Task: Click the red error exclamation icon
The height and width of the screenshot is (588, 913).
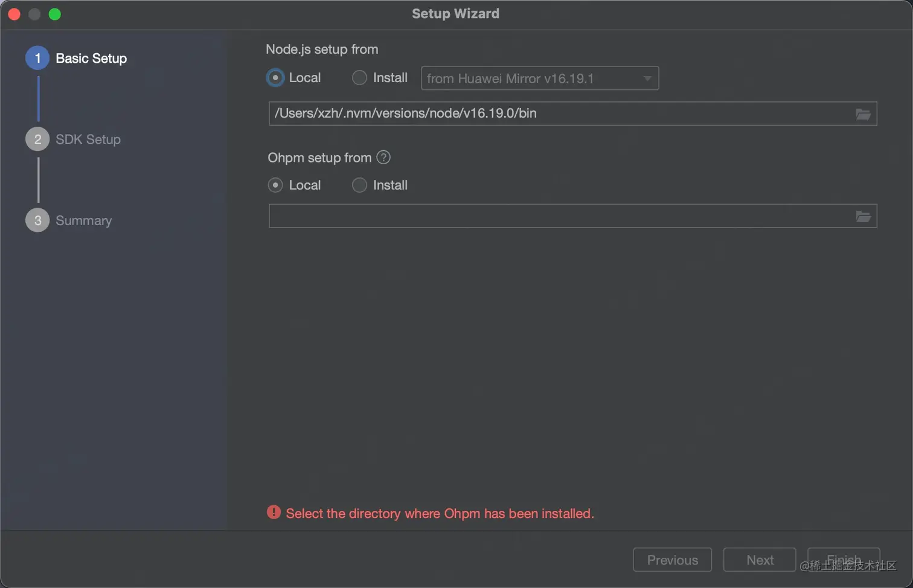Action: 274,513
